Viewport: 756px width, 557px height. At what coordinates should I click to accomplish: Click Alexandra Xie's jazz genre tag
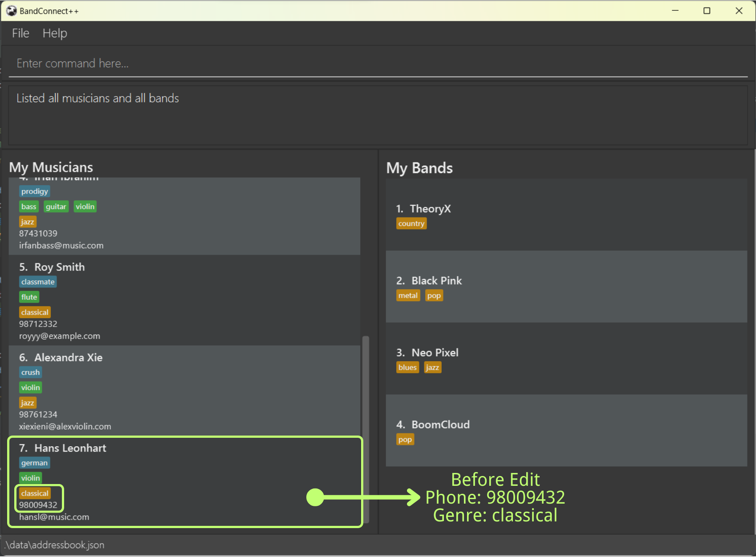click(28, 403)
